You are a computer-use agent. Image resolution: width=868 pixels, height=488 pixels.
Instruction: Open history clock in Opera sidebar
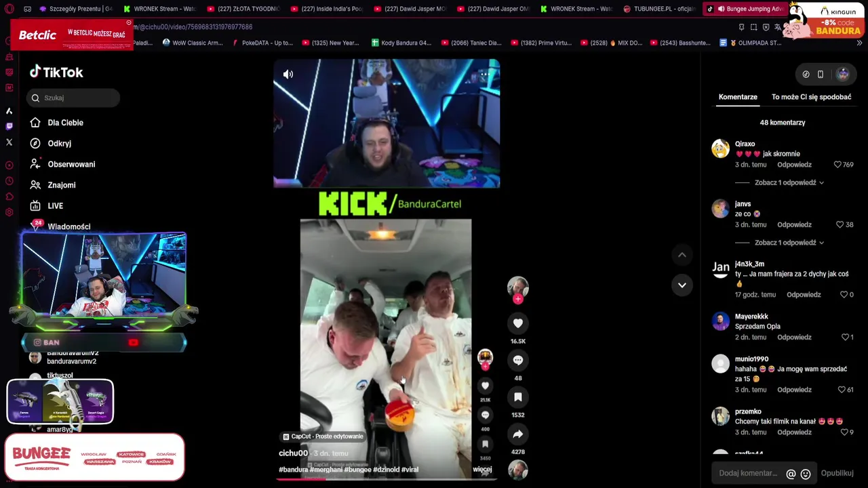point(9,181)
